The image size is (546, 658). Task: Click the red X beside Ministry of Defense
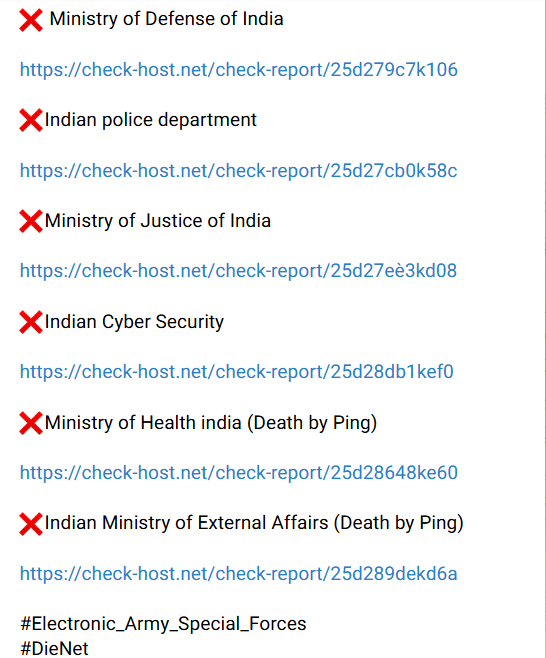[31, 20]
